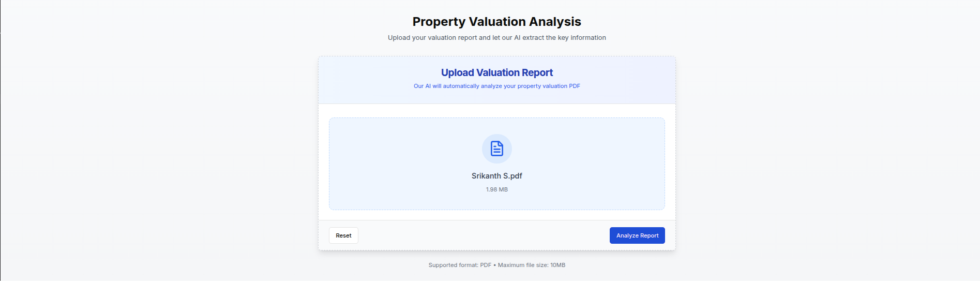Click the Property Valuation Analysis page title
The height and width of the screenshot is (281, 980).
click(x=496, y=22)
